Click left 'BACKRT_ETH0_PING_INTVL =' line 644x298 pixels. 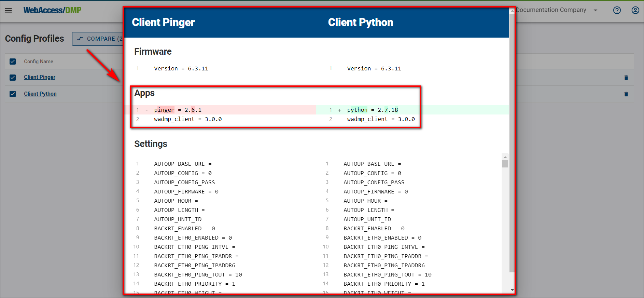coord(195,247)
